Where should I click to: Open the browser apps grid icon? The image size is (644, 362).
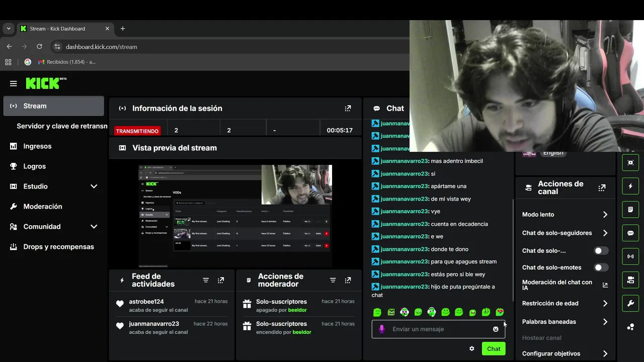pyautogui.click(x=8, y=62)
